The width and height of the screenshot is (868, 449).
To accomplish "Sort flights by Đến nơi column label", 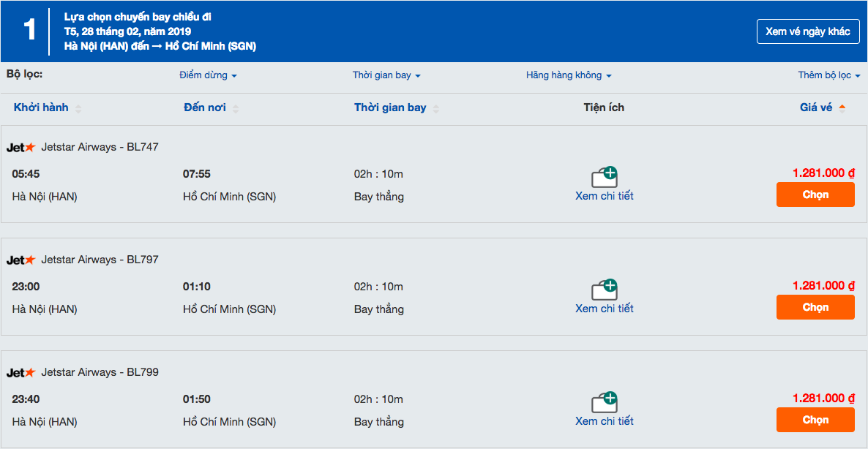I will coord(205,107).
